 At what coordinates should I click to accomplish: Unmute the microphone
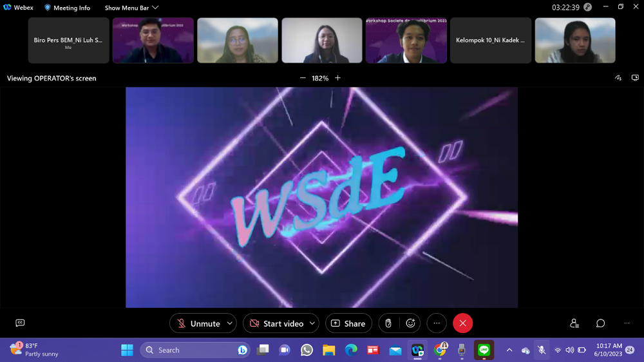(x=198, y=323)
